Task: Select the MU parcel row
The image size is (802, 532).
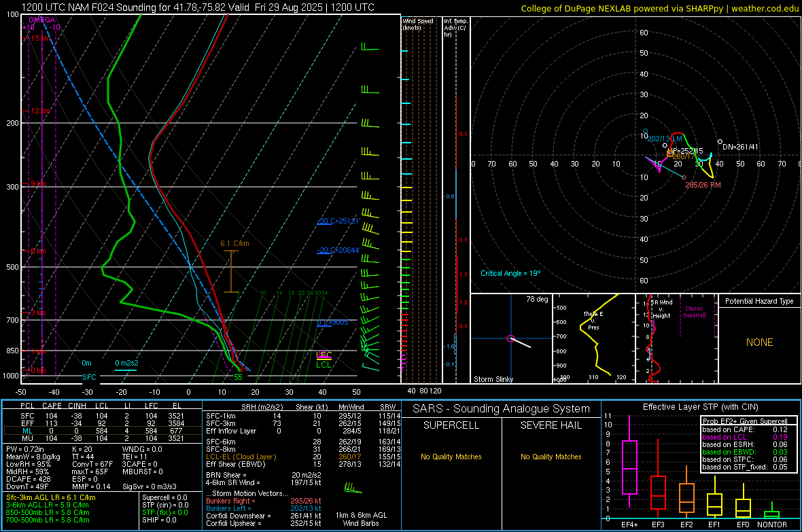Action: pos(102,438)
